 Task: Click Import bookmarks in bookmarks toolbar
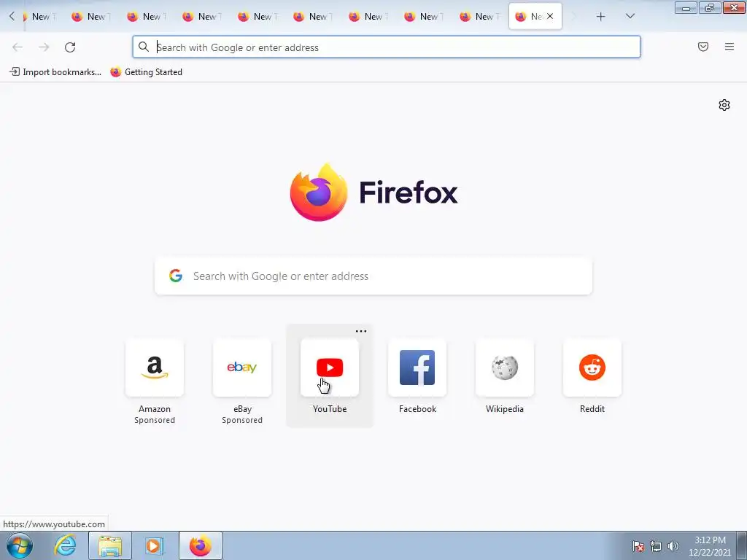click(55, 72)
